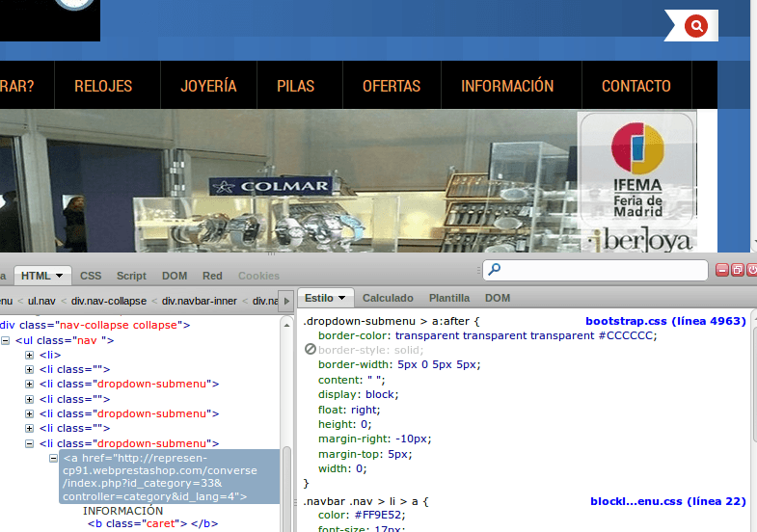Screen dimensions: 757x532
Task: Click the .dropdown-submenu > a:after selector
Action: pos(387,321)
